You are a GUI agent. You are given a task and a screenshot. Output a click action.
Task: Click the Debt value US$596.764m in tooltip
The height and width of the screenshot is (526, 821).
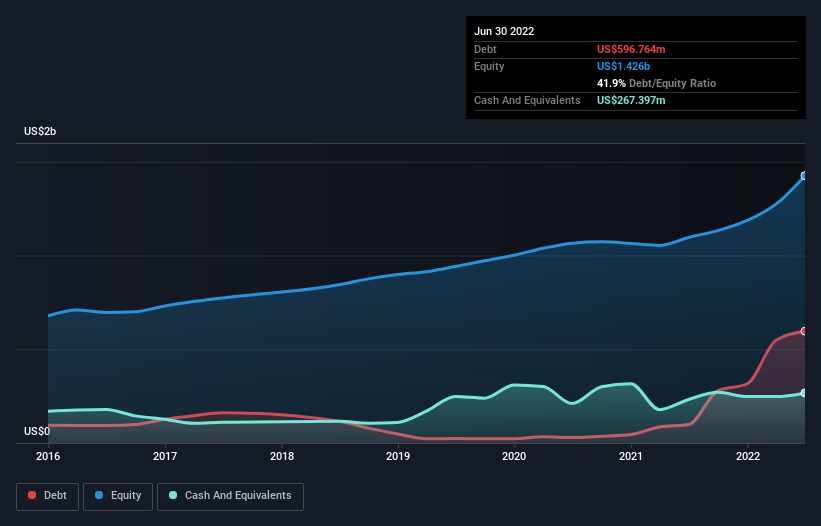(631, 49)
